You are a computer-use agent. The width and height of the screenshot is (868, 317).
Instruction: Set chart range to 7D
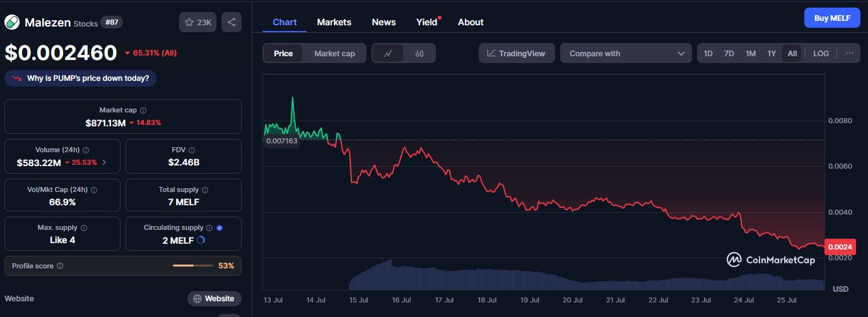729,54
